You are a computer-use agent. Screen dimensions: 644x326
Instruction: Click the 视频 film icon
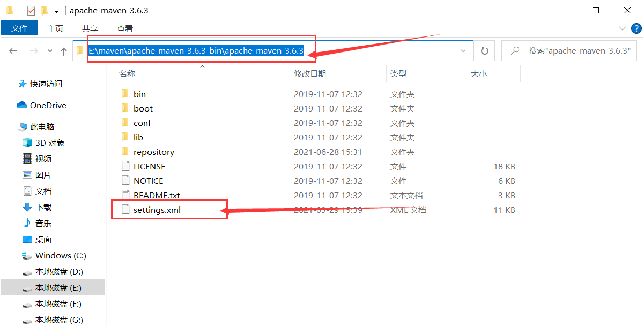[27, 159]
